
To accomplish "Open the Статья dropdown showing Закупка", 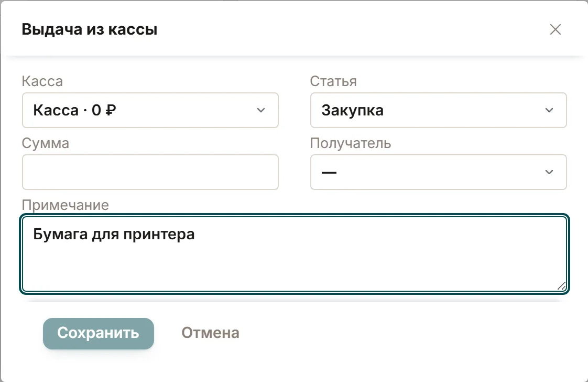I will pyautogui.click(x=438, y=110).
